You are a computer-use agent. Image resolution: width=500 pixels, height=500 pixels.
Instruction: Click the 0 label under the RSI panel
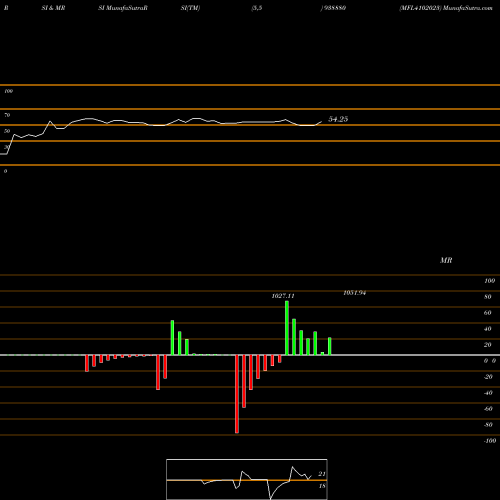click(x=5, y=171)
